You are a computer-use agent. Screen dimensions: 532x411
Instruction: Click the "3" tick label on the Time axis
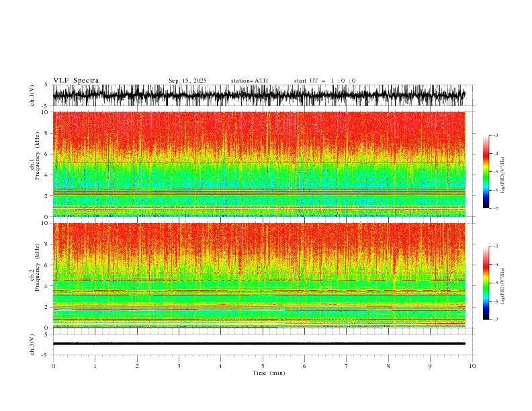pos(179,366)
